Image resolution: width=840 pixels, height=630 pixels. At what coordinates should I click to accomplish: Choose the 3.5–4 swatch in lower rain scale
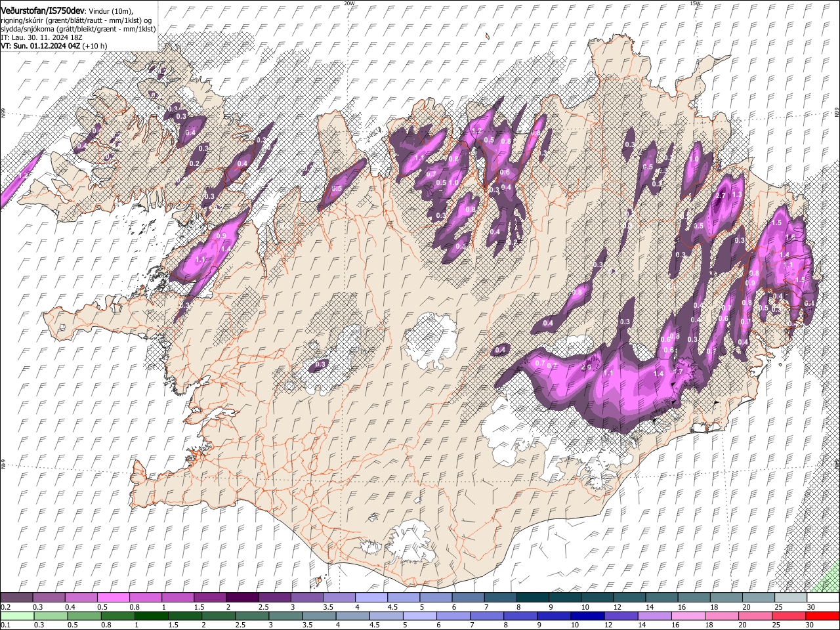pos(319,616)
